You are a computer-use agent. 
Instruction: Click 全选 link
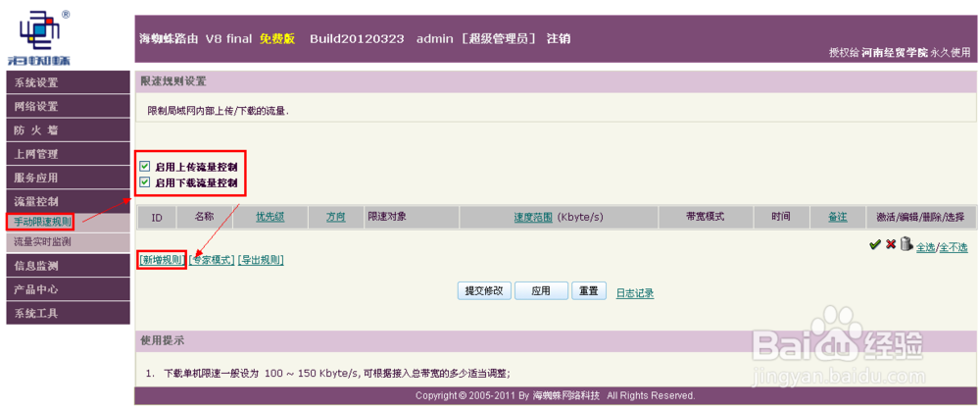(926, 248)
